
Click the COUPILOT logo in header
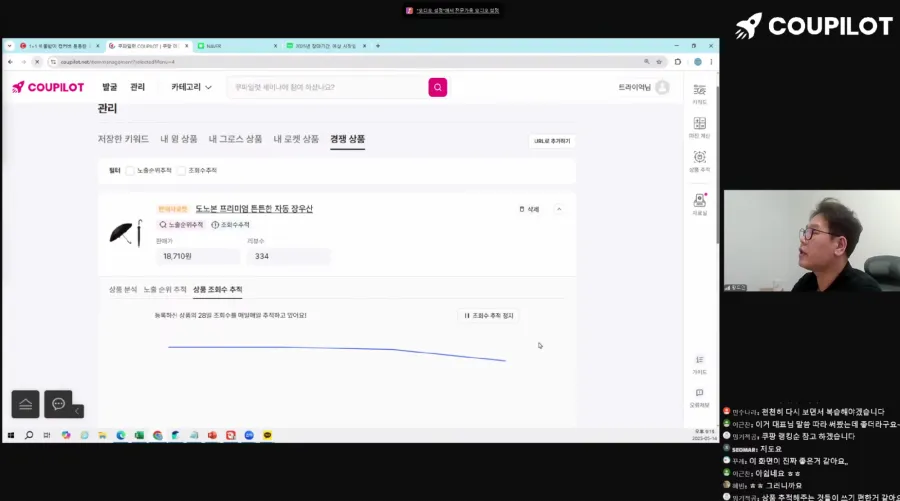pyautogui.click(x=48, y=87)
